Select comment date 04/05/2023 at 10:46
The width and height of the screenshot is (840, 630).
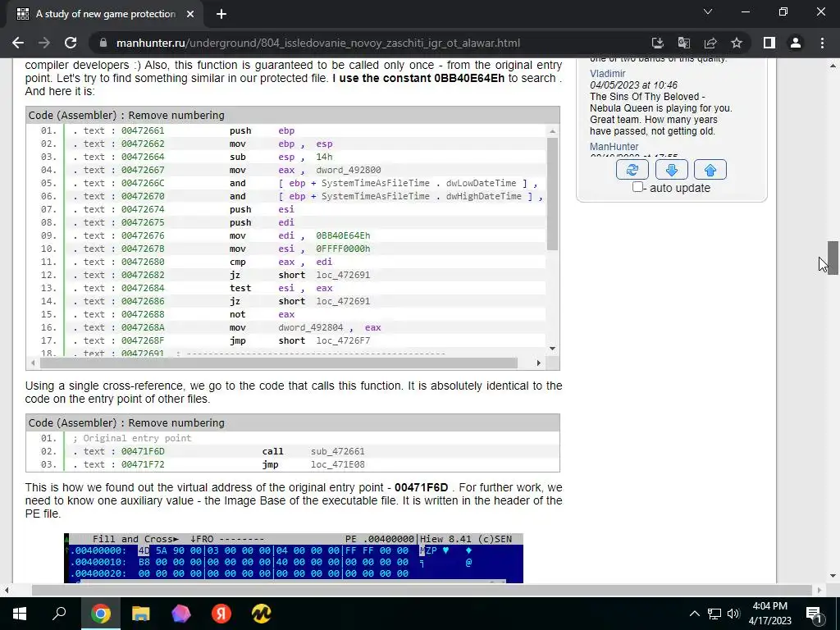click(x=633, y=84)
